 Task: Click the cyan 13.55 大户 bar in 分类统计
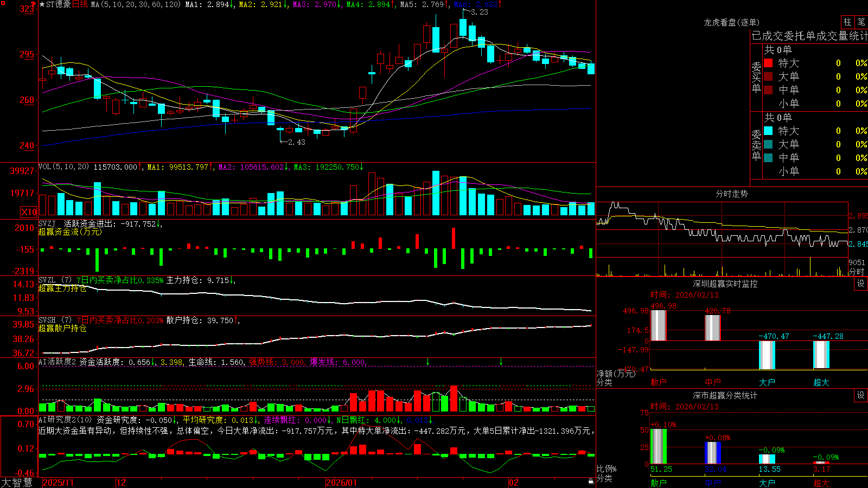(767, 459)
